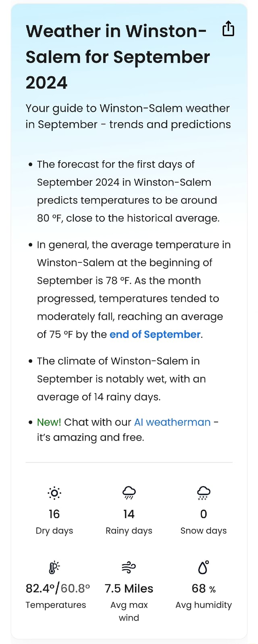Click the '68%' humidity value

pyautogui.click(x=203, y=588)
